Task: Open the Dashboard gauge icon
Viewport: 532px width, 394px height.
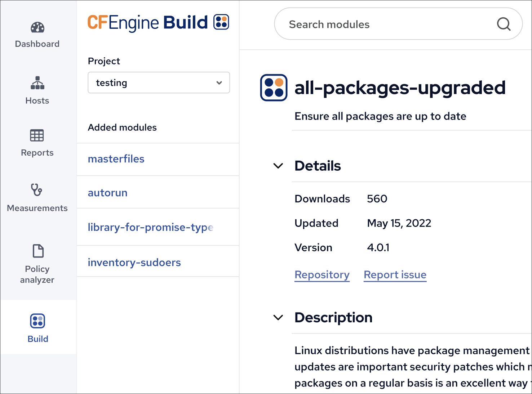Action: tap(37, 27)
